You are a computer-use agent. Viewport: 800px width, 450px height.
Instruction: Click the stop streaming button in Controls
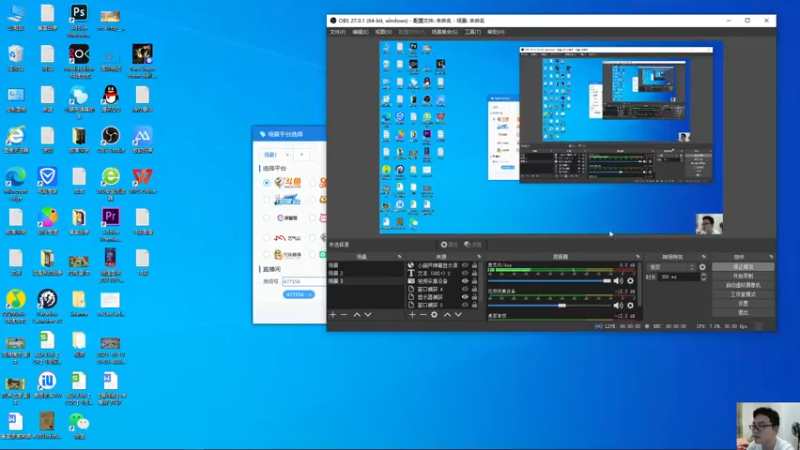tap(743, 267)
